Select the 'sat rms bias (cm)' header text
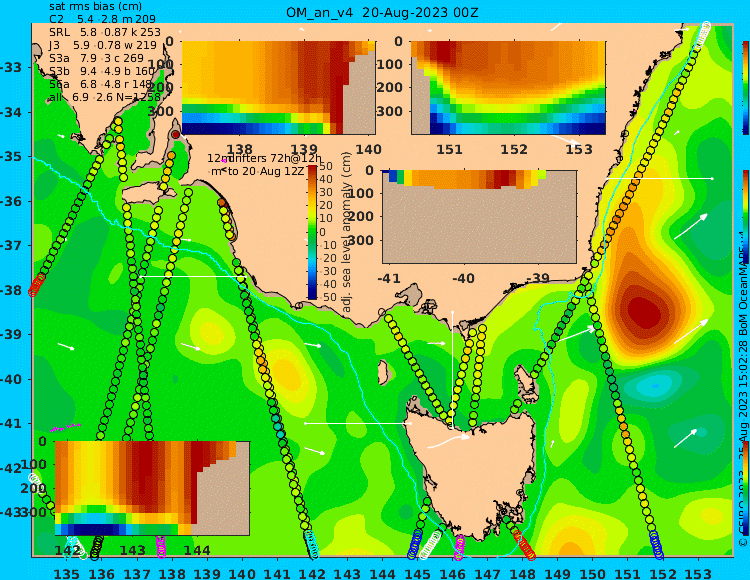 pyautogui.click(x=96, y=7)
